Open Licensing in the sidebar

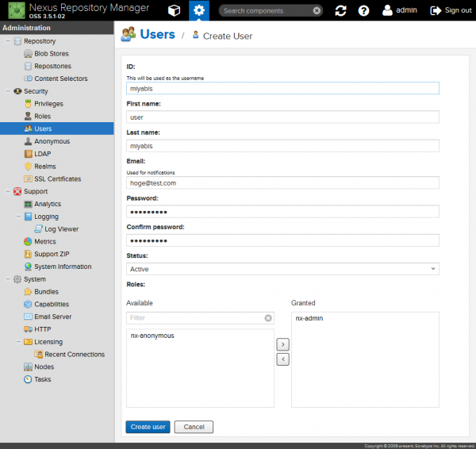48,342
